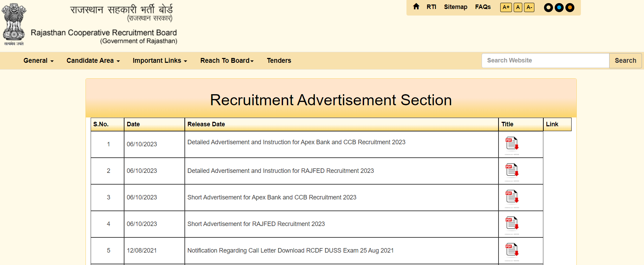
Task: Click the date 12/08/2021 cell
Action: [x=154, y=251]
